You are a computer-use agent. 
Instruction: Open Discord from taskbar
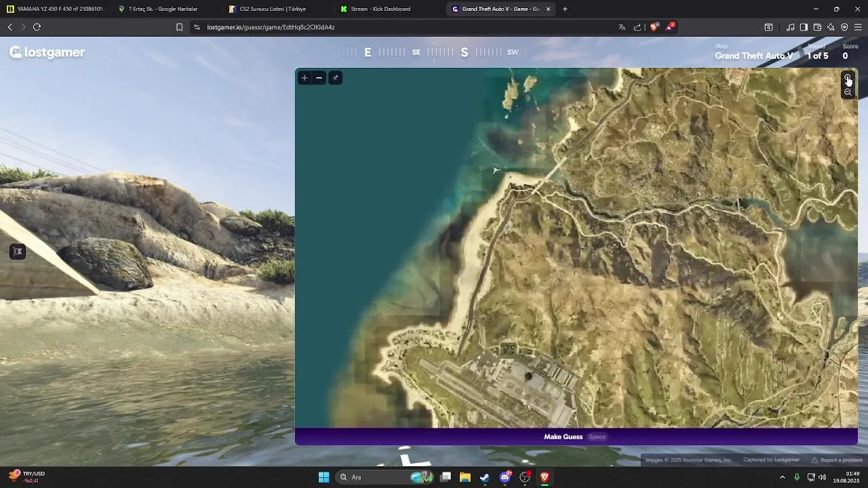coord(505,477)
